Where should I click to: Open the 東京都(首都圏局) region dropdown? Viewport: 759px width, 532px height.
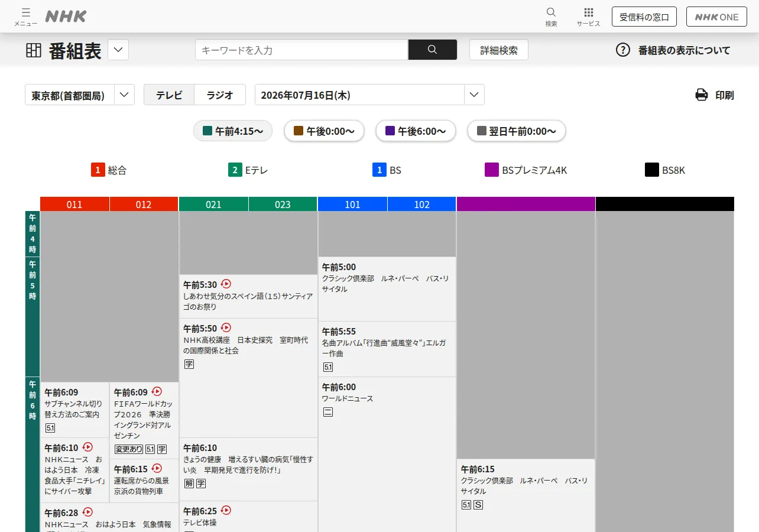point(80,95)
